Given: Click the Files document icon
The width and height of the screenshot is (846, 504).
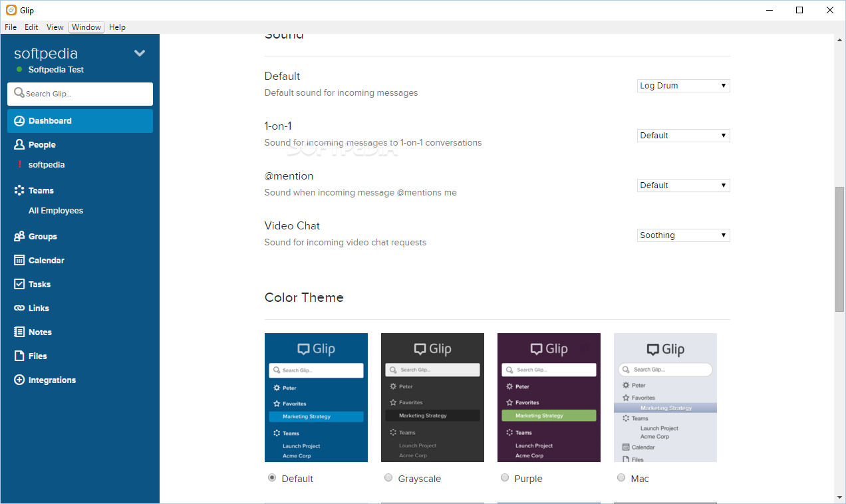Looking at the screenshot, I should 19,356.
